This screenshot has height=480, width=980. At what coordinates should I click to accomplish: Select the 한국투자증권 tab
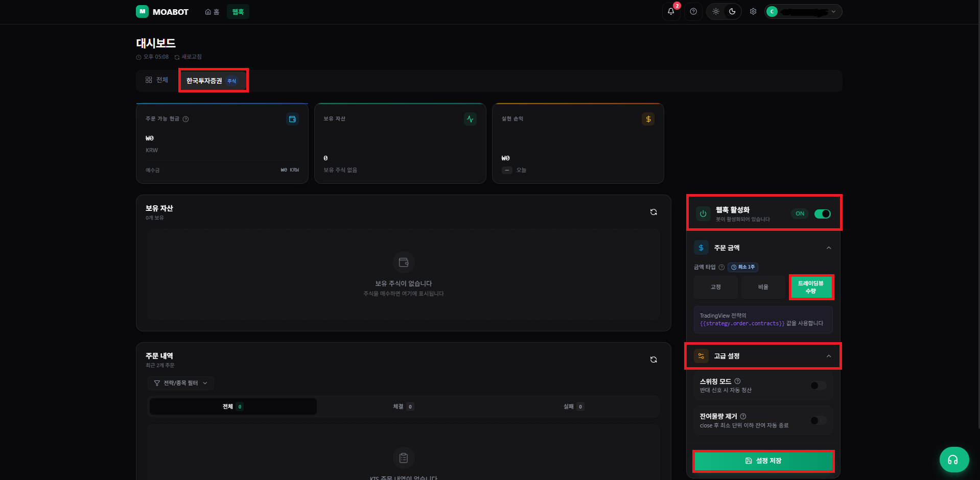(x=213, y=81)
